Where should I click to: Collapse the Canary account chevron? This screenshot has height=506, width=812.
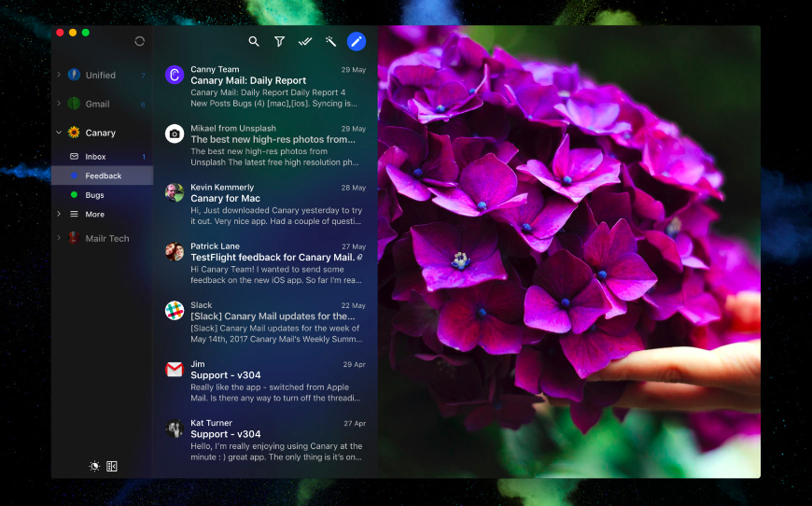point(59,133)
